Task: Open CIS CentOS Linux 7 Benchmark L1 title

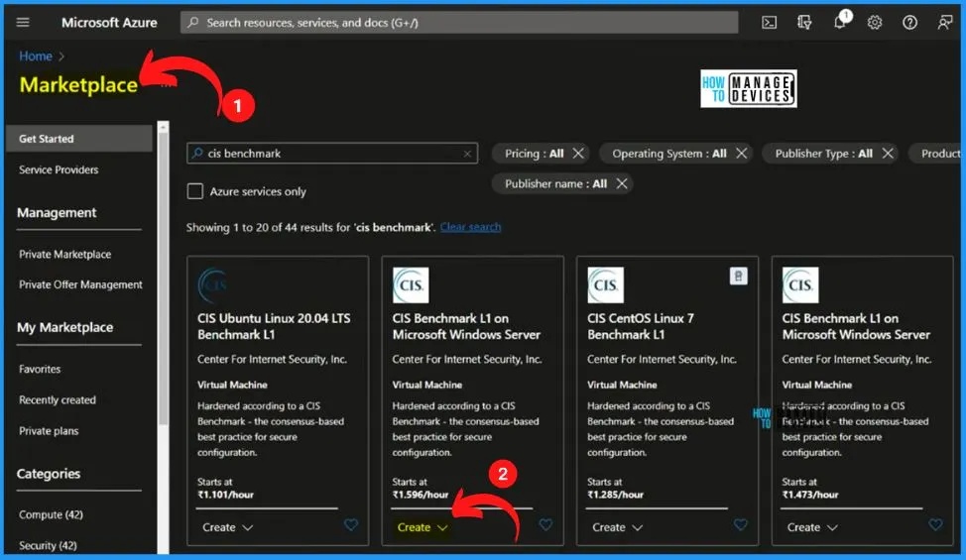Action: click(x=641, y=326)
